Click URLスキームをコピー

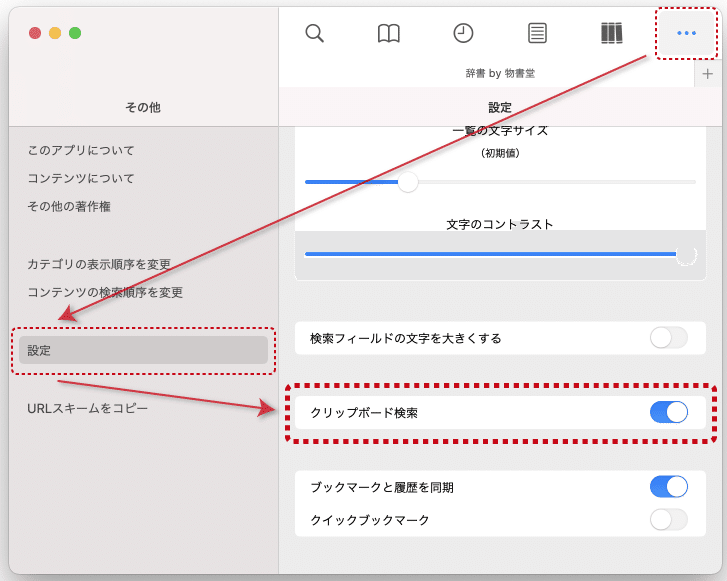point(87,409)
